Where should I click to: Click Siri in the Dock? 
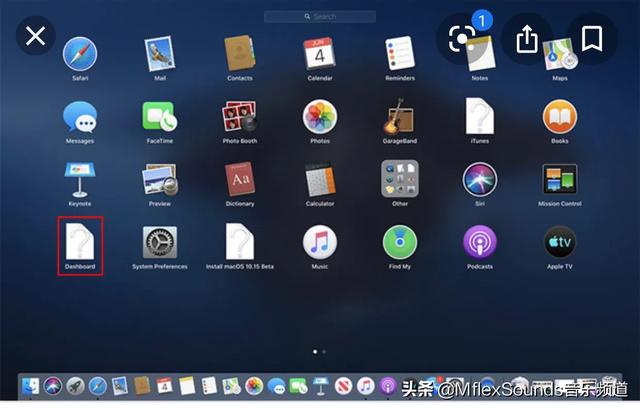53,386
